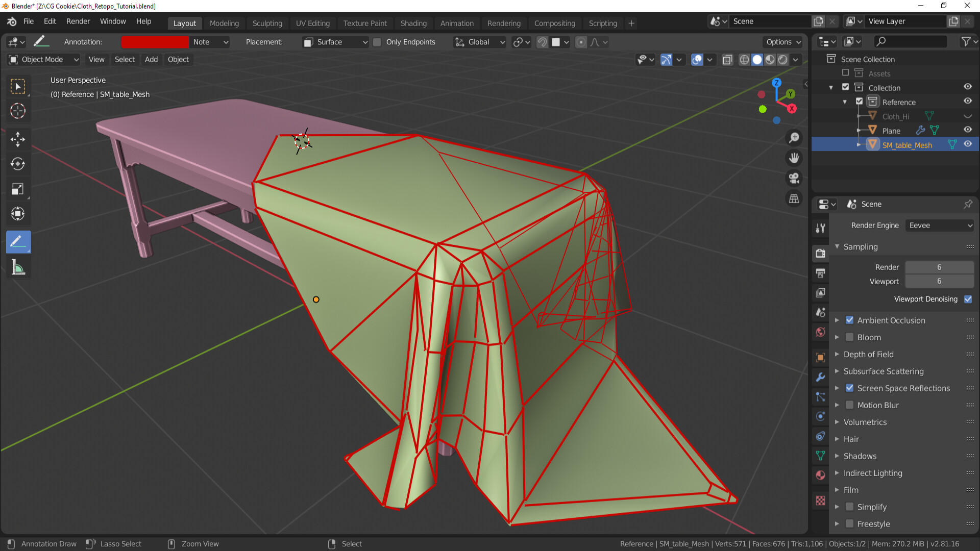Image resolution: width=980 pixels, height=551 pixels.
Task: Toggle the camera view icon
Action: coord(794,179)
